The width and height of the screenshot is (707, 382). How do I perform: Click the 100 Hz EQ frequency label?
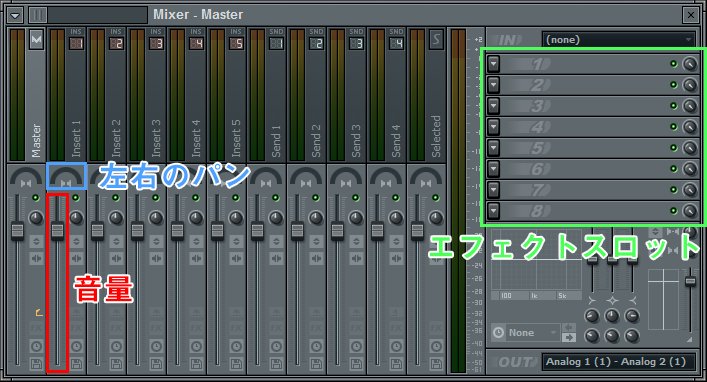pos(506,296)
